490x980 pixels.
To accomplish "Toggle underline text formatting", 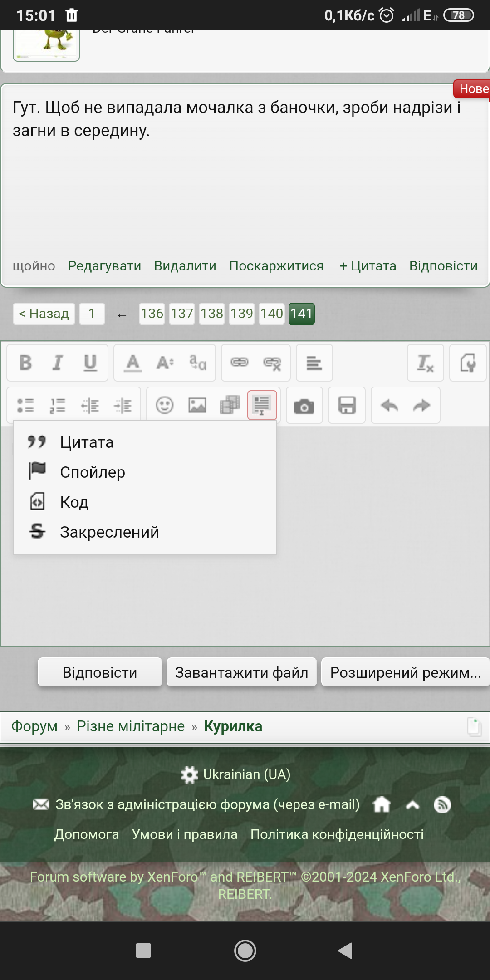I will tap(90, 363).
